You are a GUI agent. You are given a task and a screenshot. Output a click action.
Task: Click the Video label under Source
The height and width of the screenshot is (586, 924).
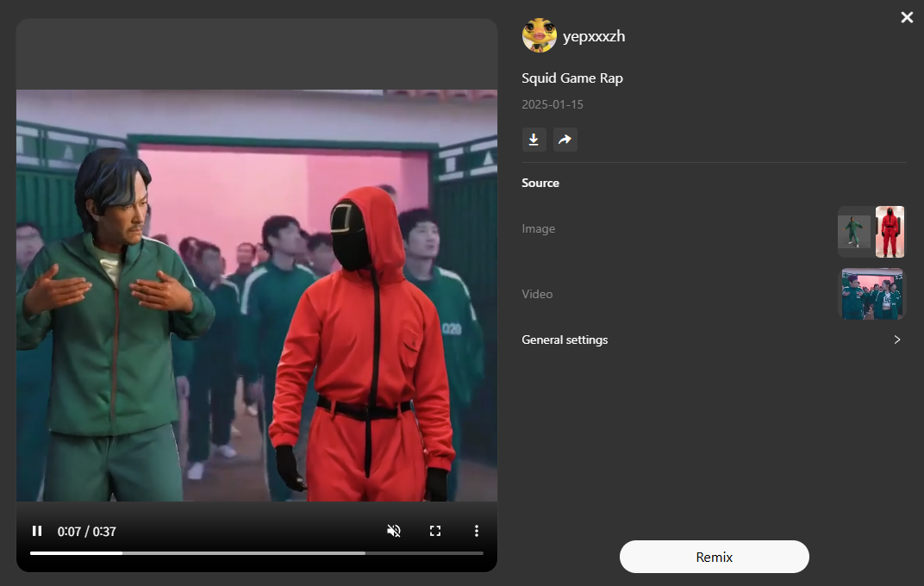(537, 294)
